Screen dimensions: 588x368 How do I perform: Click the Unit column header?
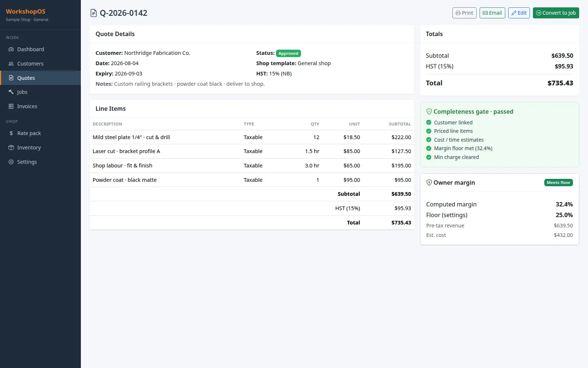click(x=354, y=124)
